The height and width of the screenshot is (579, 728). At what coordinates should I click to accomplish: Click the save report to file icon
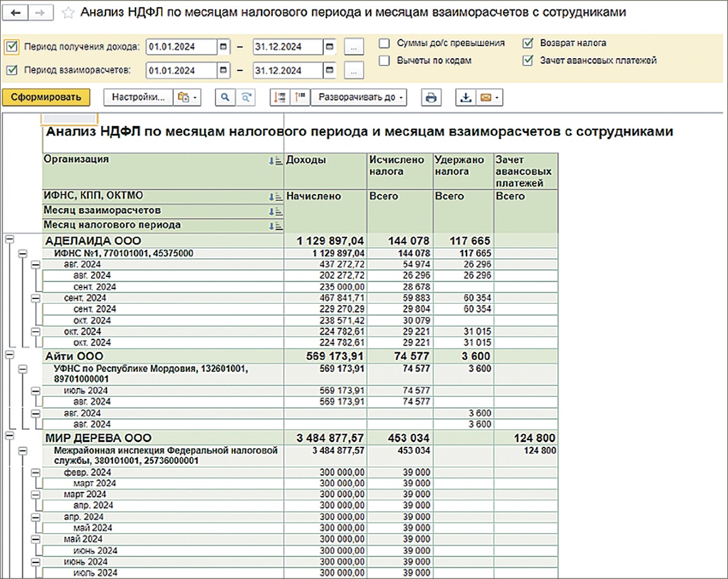pyautogui.click(x=466, y=98)
